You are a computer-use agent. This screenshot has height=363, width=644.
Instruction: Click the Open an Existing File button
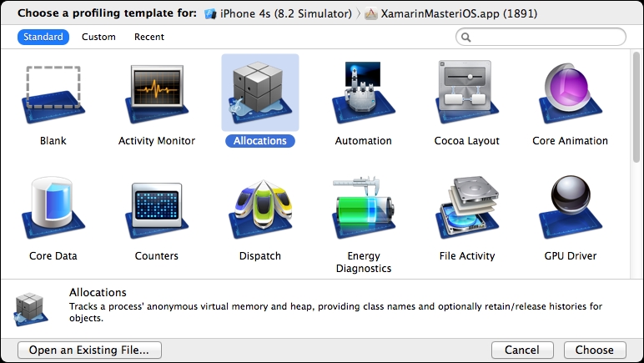coord(89,350)
